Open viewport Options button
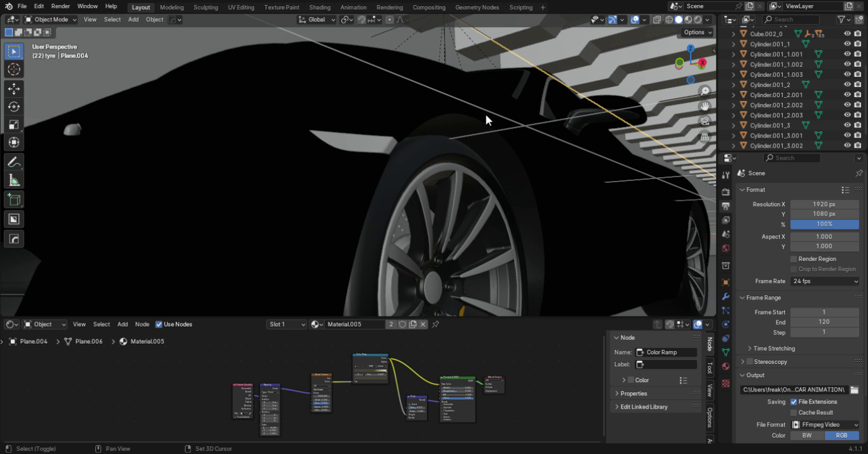This screenshot has height=454, width=868. point(697,32)
